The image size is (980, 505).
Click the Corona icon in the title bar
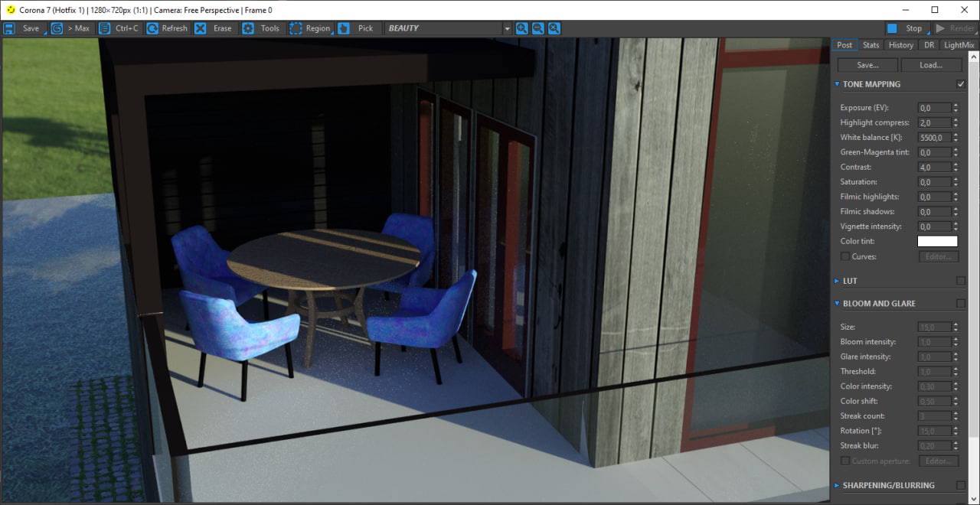coord(10,9)
